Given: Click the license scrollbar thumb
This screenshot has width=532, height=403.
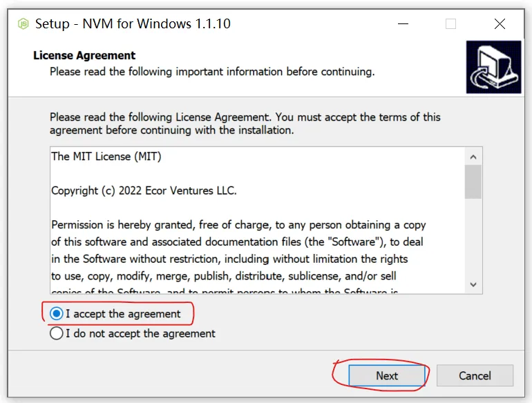Looking at the screenshot, I should click(473, 181).
